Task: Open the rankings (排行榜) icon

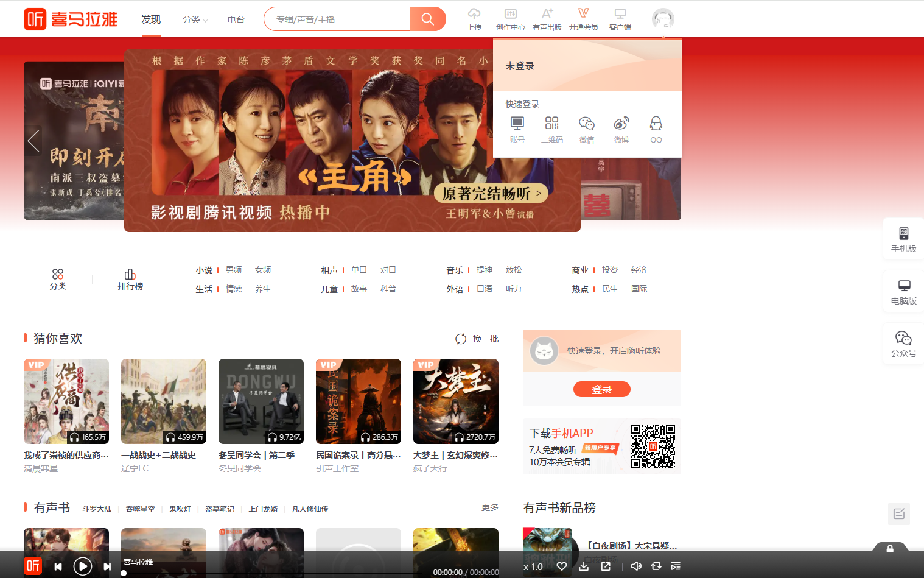Action: pyautogui.click(x=130, y=280)
